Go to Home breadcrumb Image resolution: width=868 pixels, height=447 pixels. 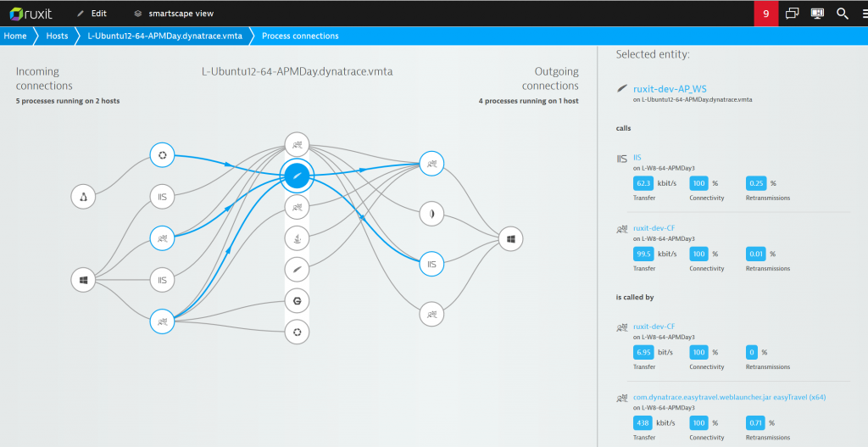point(15,36)
